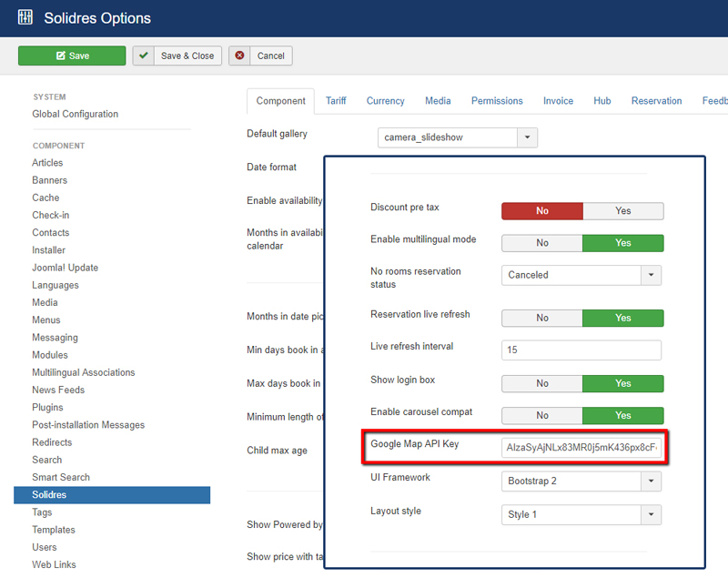Image resolution: width=728 pixels, height=578 pixels.
Task: Turn off Reservation live refresh
Action: [x=542, y=318]
